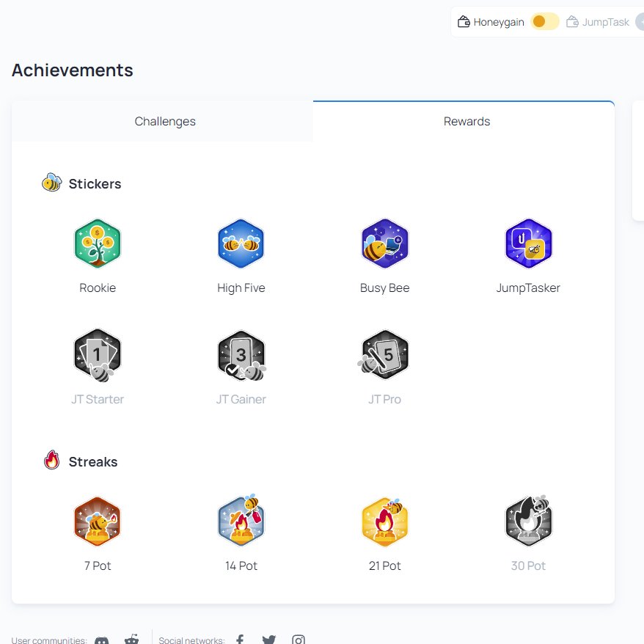This screenshot has height=644, width=644.
Task: Open the Facebook social icon
Action: [240, 639]
